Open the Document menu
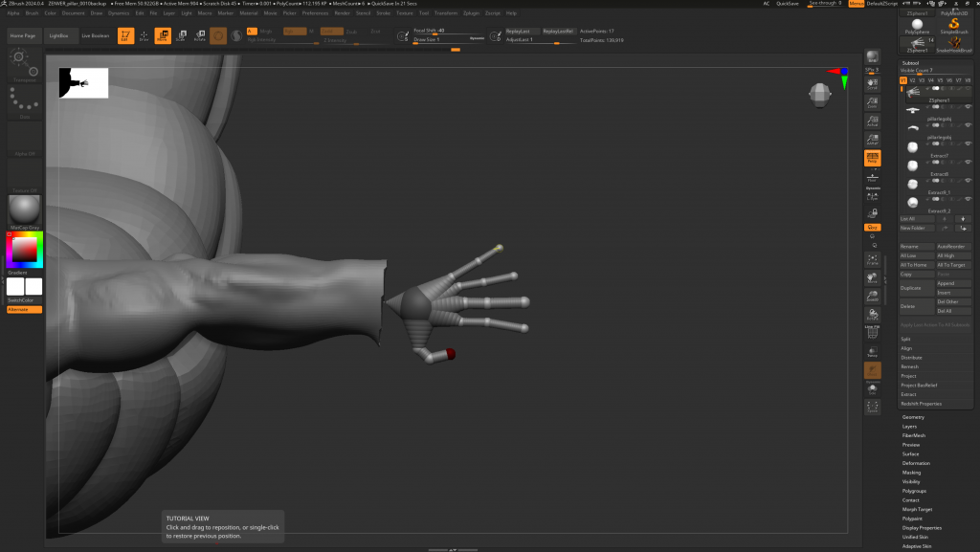The height and width of the screenshot is (552, 980). point(73,13)
